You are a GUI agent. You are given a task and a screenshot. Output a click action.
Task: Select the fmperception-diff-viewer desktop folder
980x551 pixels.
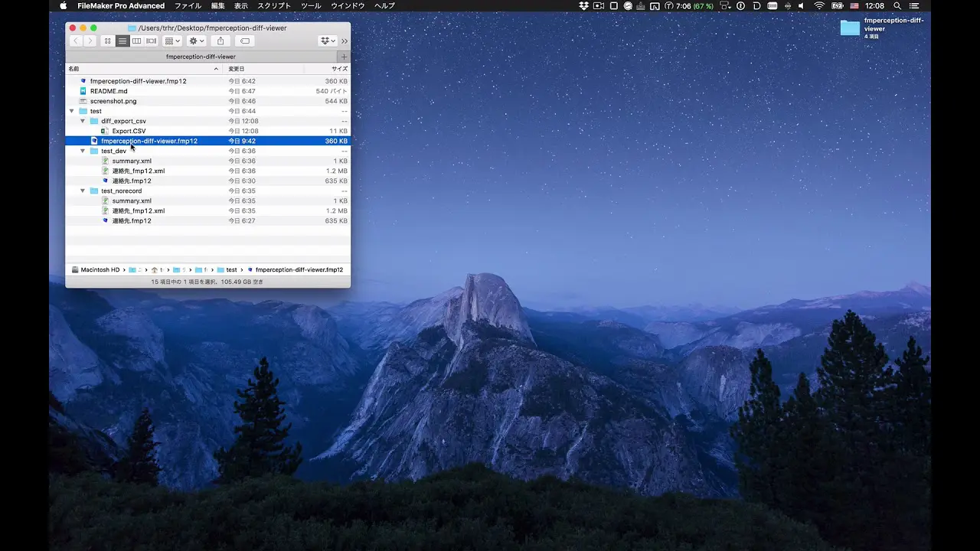point(850,28)
